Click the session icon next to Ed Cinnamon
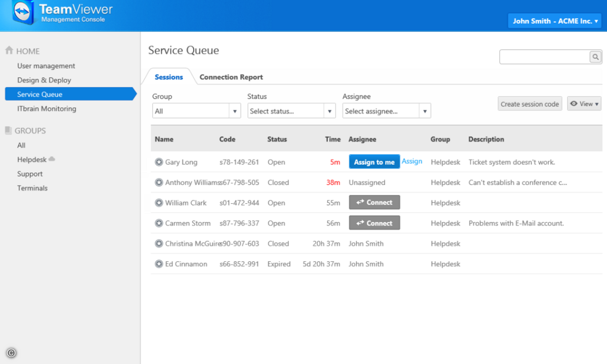The image size is (607, 364). [x=159, y=264]
